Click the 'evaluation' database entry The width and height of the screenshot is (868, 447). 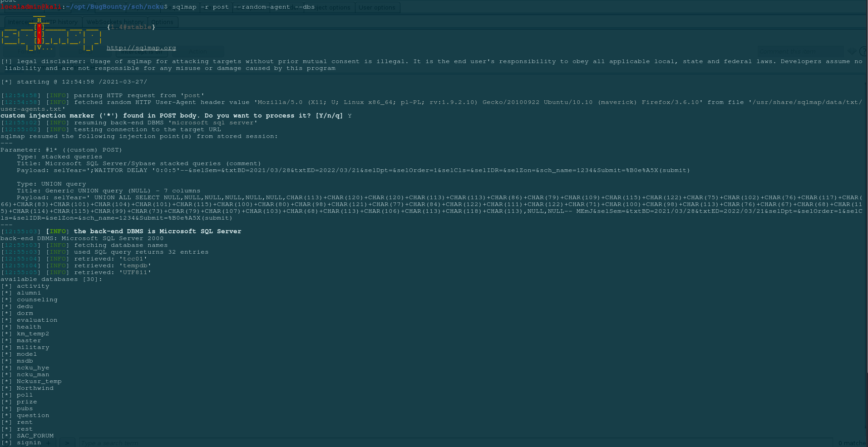[37, 320]
